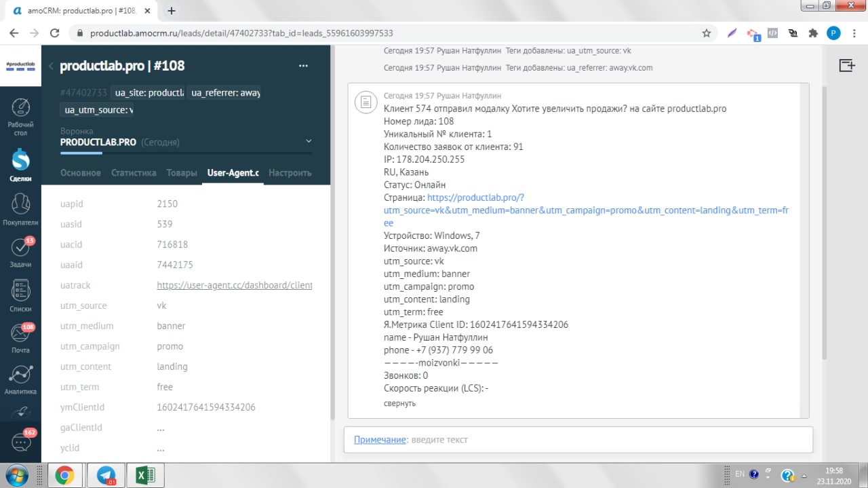Click the ua_site: productlab tag
868x488 pixels.
pyautogui.click(x=149, y=93)
